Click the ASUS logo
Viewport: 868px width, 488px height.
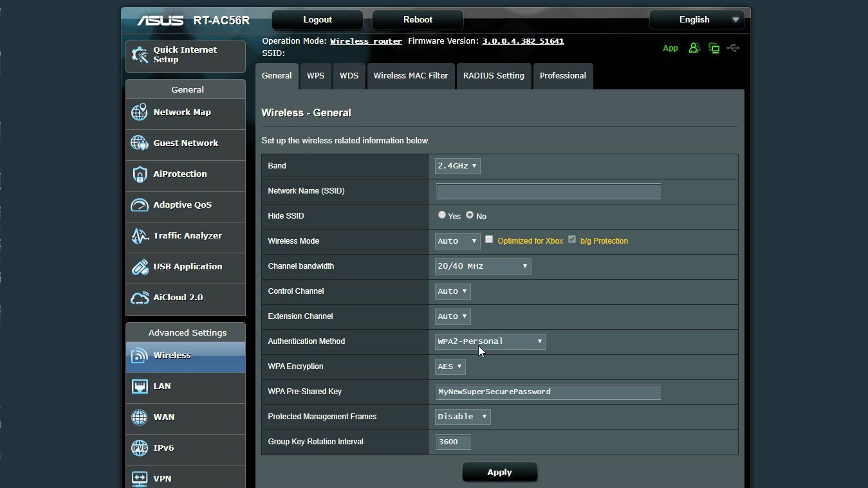[x=160, y=21]
